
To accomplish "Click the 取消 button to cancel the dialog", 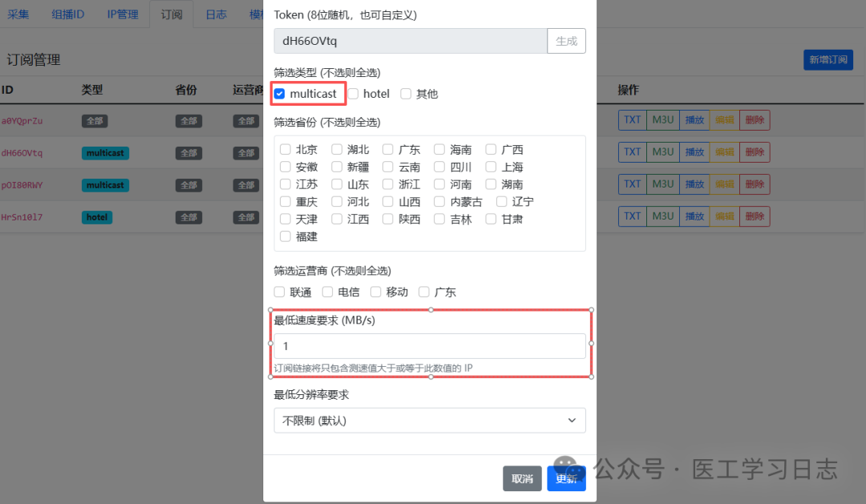I will (x=522, y=478).
